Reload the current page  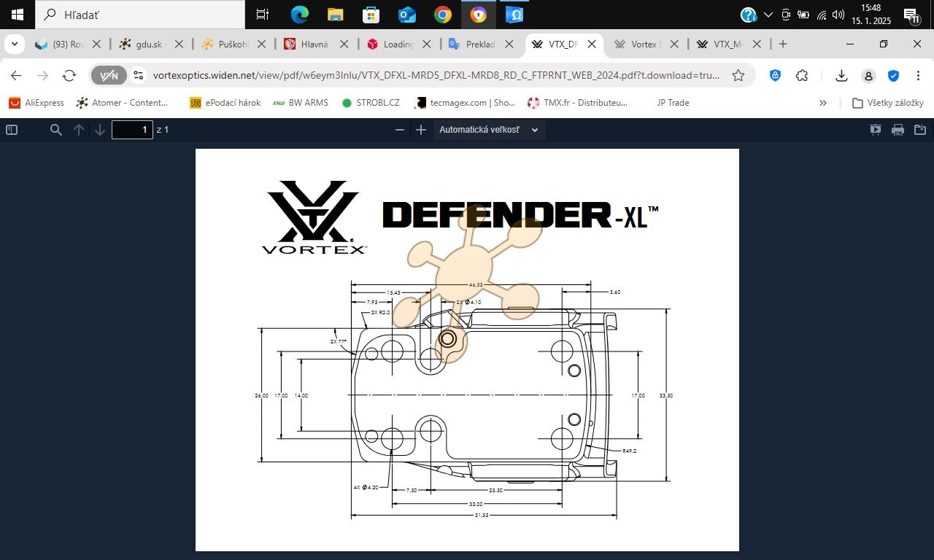click(69, 75)
